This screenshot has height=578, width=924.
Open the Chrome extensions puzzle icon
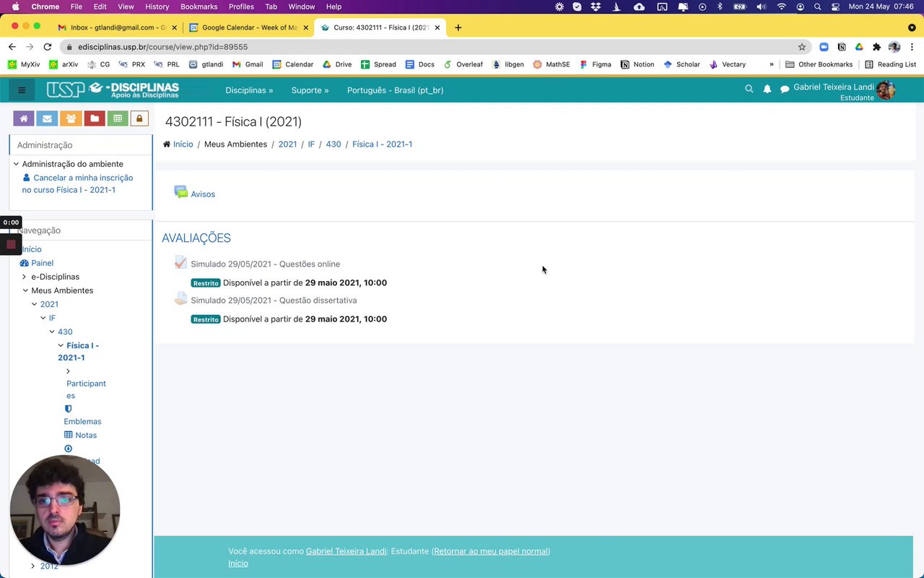(876, 47)
